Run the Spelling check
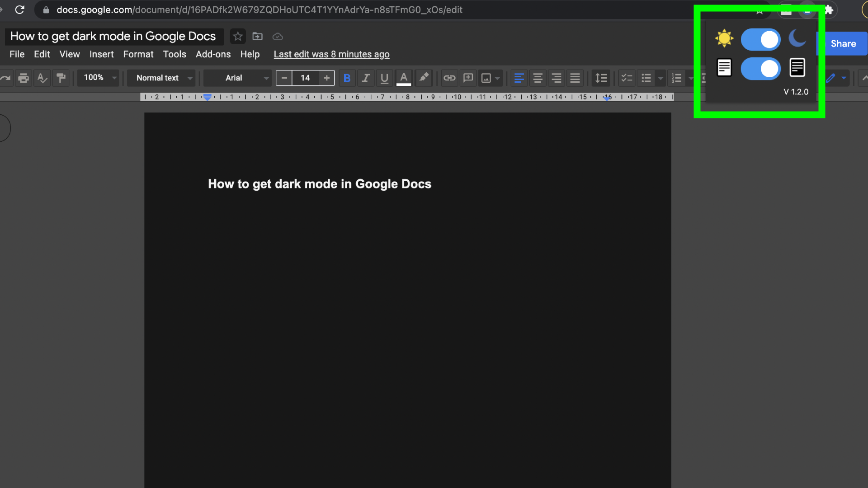868x488 pixels. (x=42, y=78)
